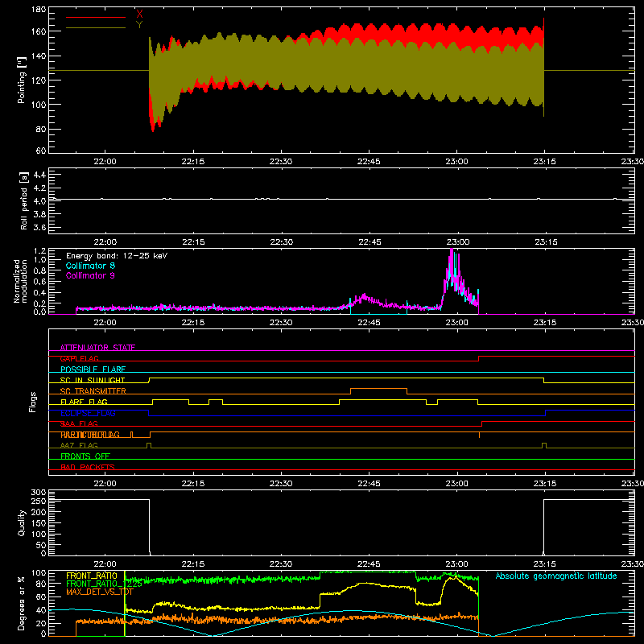
Task: Click the olive Y legend line
Action: [x=96, y=27]
